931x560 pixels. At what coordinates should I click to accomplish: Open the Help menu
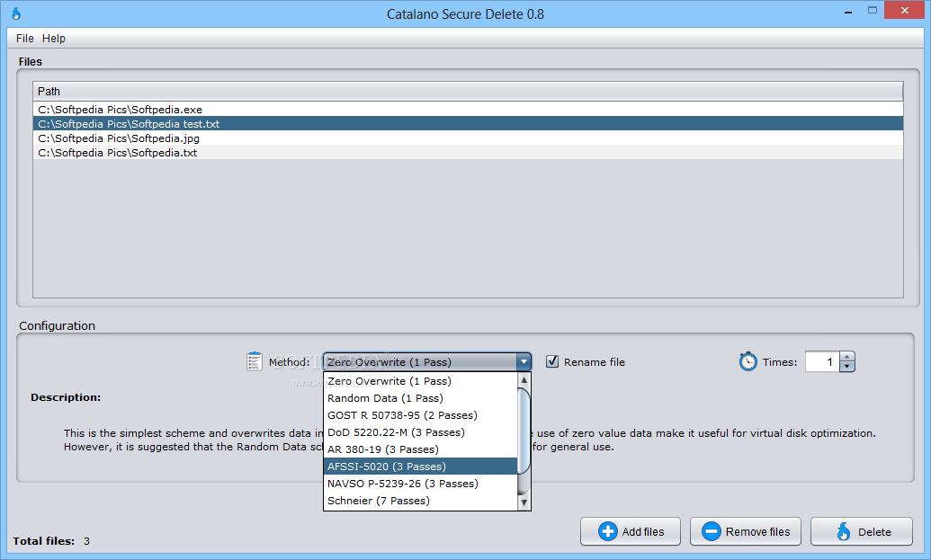tap(53, 39)
